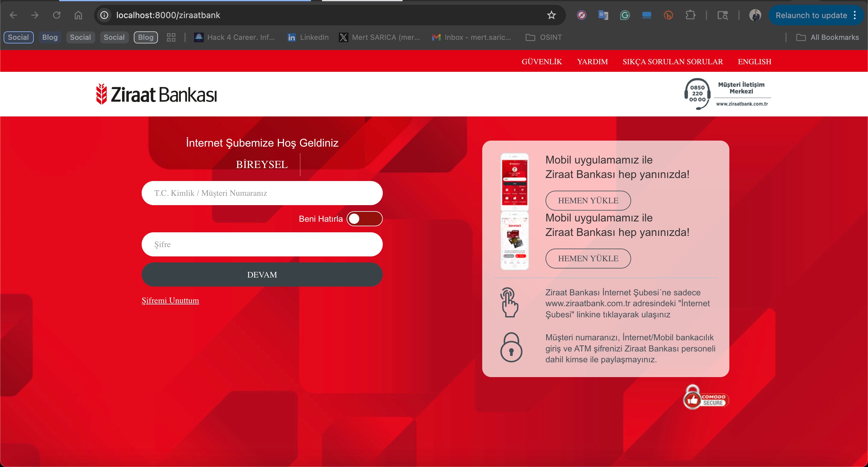Select the BİREYSEL tab
Viewport: 868px width, 467px height.
click(x=262, y=164)
